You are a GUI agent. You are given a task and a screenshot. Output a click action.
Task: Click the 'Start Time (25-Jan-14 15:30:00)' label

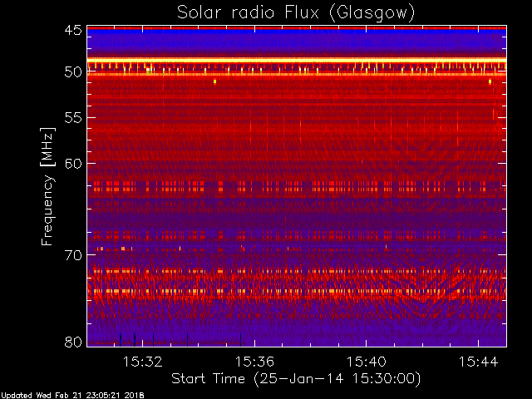296,379
